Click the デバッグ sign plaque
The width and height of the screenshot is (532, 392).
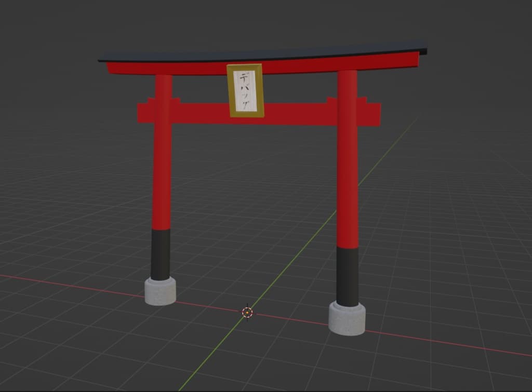point(246,91)
